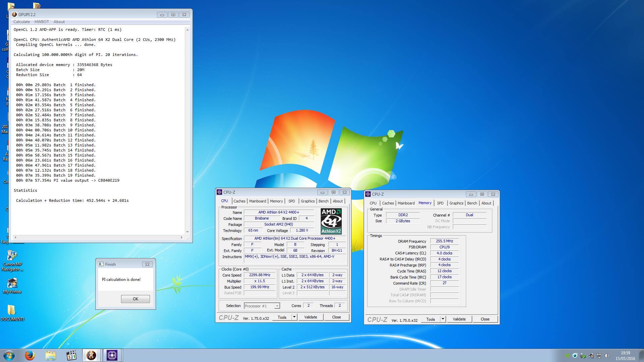The width and height of the screenshot is (644, 362).
Task: Click the Calculation + Reduction time line
Action: tap(72, 200)
